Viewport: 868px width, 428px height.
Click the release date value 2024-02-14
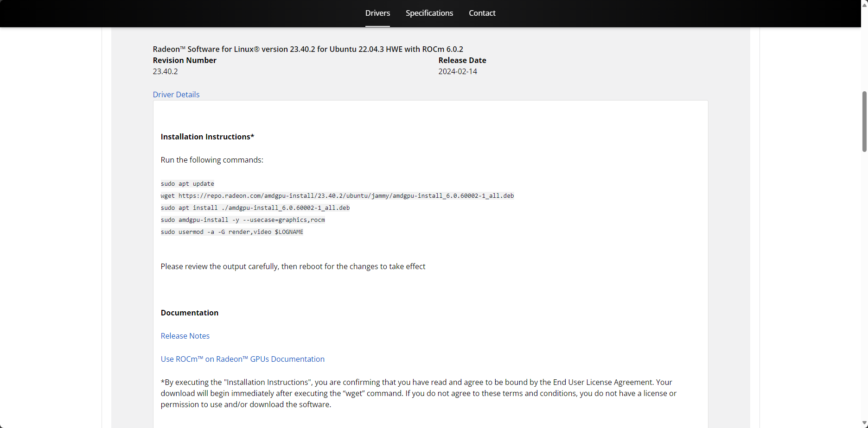(x=458, y=71)
